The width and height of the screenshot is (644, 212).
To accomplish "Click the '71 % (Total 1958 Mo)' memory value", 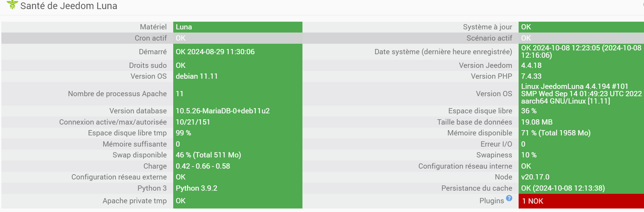I will point(556,133).
